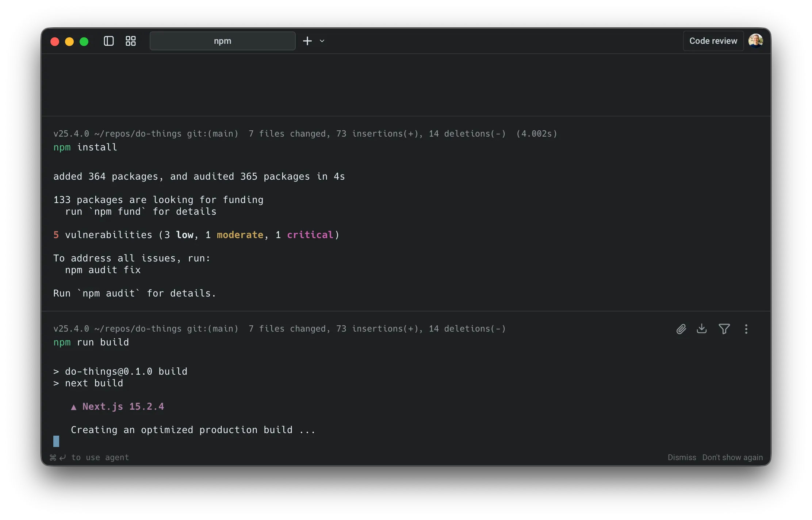Expand the new tab chevron dropdown
The height and width of the screenshot is (520, 812).
(x=322, y=41)
